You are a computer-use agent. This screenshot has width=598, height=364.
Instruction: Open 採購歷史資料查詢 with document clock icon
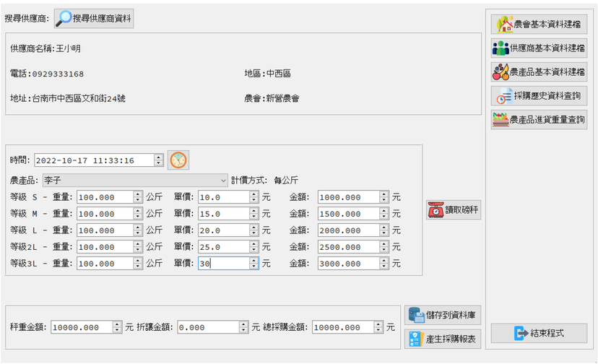click(539, 96)
